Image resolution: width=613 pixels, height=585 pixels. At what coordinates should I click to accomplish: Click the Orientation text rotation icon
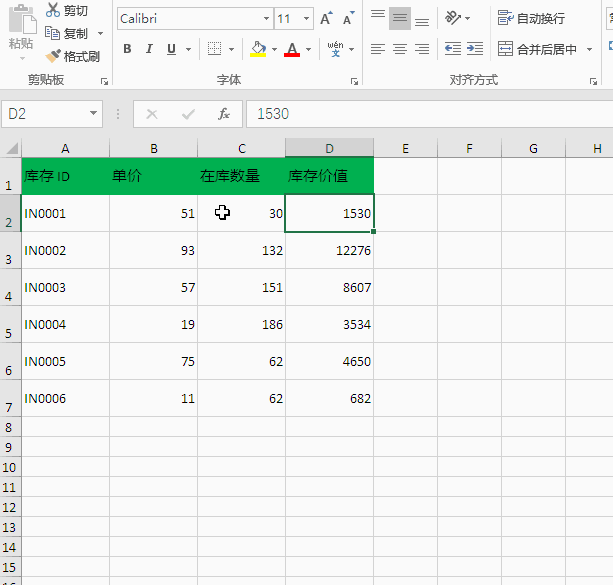(453, 18)
